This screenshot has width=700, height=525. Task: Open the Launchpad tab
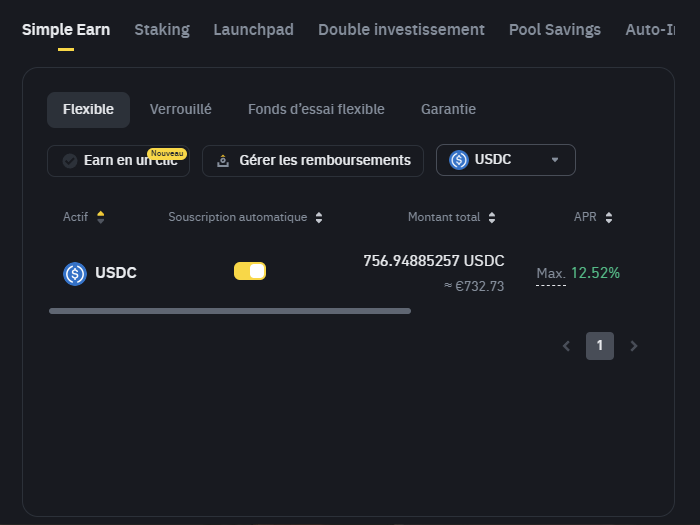(x=254, y=30)
